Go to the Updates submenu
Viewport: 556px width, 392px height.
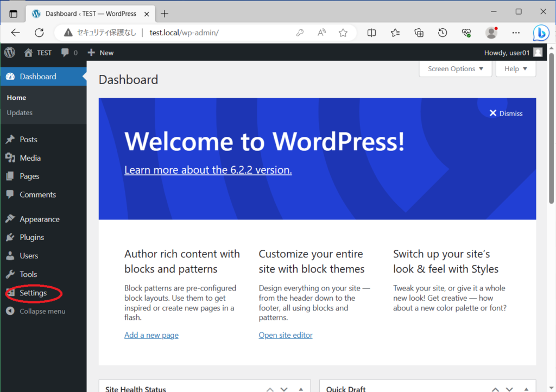coord(20,113)
